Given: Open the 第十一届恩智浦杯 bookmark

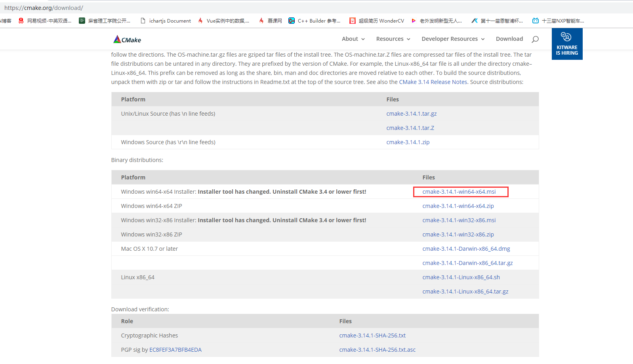Looking at the screenshot, I should coord(497,21).
